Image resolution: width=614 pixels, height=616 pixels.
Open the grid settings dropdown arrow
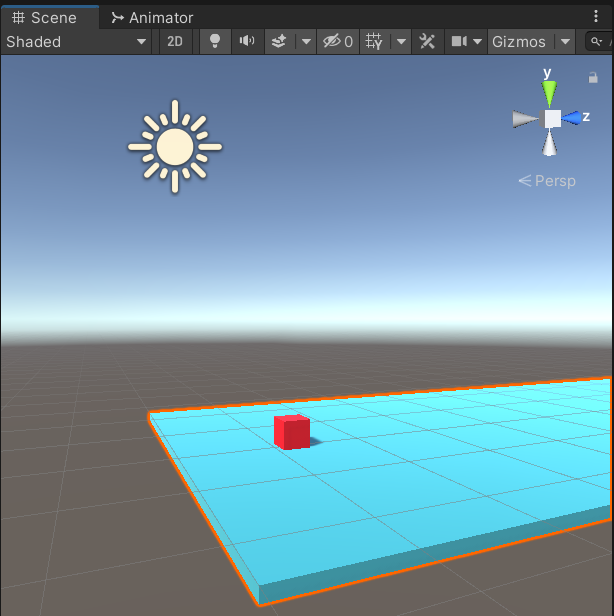(x=401, y=42)
